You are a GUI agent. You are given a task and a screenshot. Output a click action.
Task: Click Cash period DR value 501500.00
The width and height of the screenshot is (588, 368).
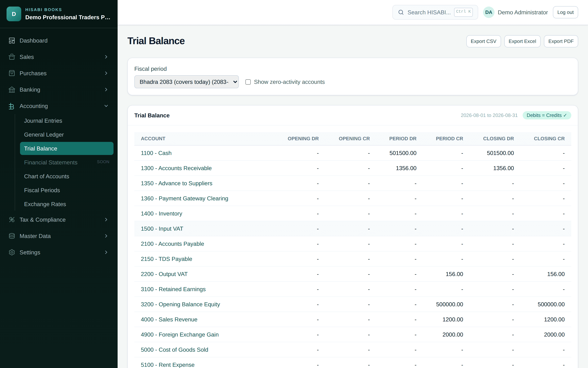point(403,153)
